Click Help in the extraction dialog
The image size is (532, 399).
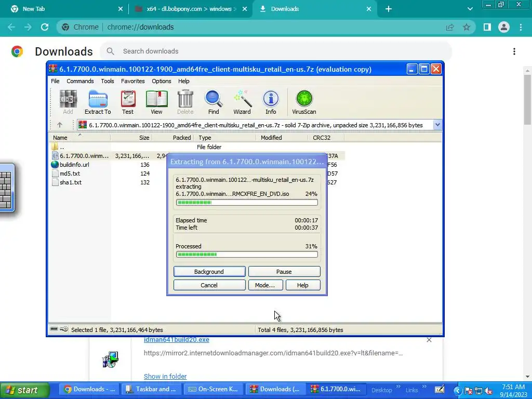(x=303, y=285)
